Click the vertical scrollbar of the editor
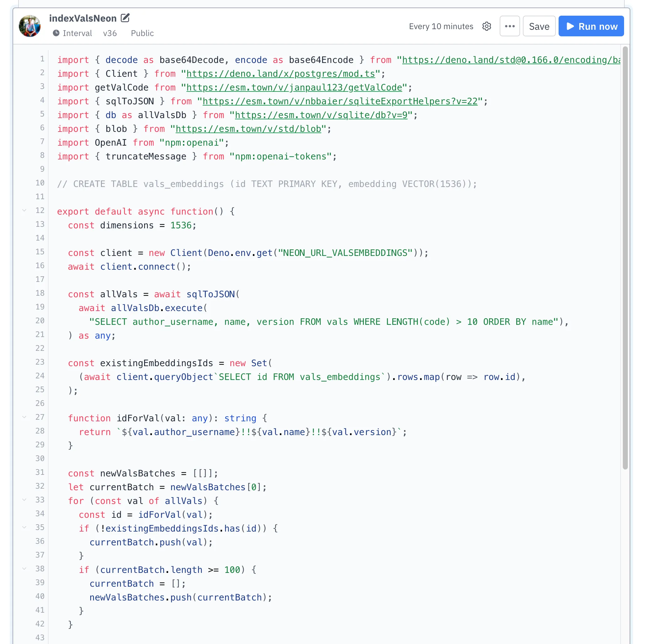This screenshot has height=644, width=646. coord(625,257)
